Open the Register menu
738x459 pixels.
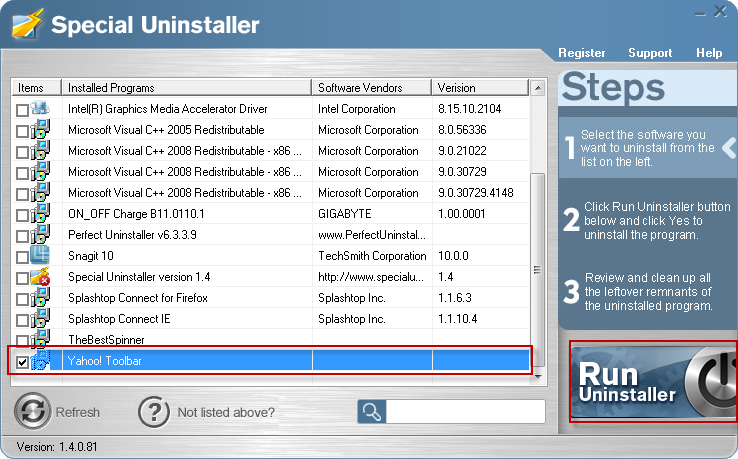[x=581, y=53]
